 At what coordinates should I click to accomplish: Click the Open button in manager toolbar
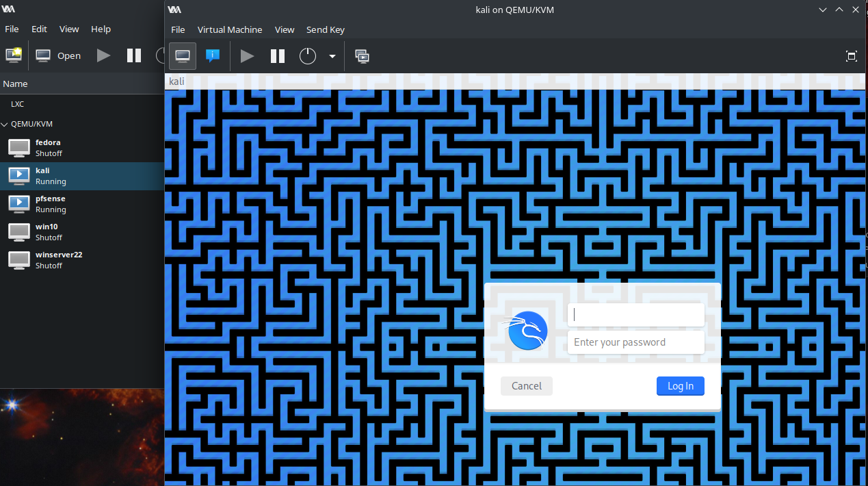pos(59,55)
